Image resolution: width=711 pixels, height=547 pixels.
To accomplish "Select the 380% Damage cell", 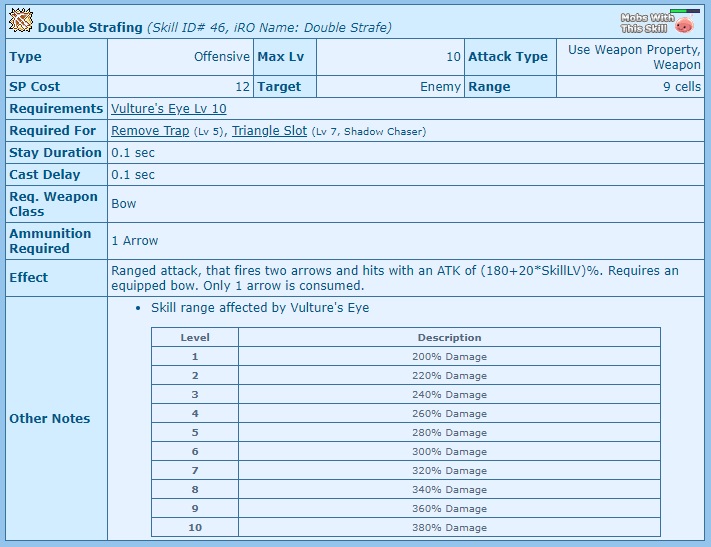I will [x=449, y=527].
